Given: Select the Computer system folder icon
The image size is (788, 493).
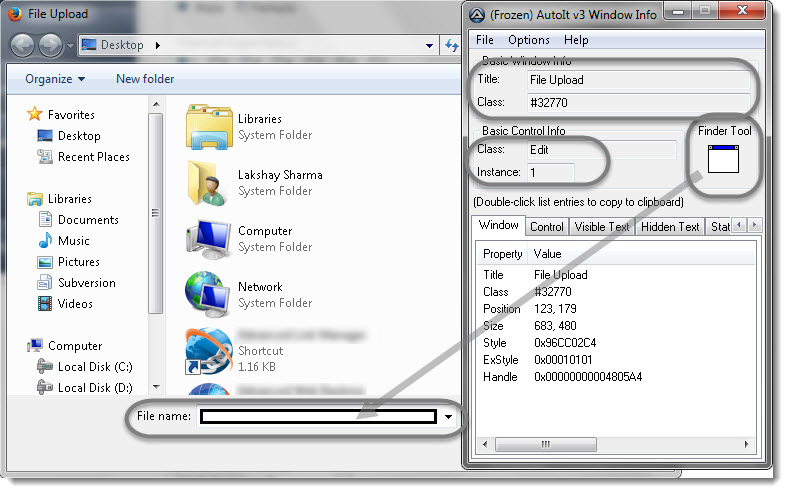Looking at the screenshot, I should click(209, 238).
